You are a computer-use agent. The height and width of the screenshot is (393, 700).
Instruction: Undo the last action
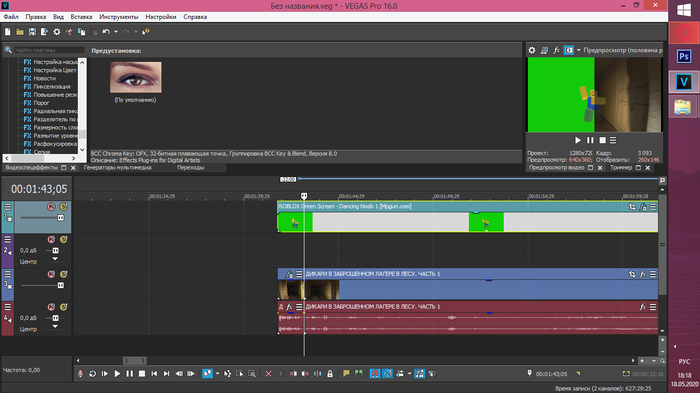pyautogui.click(x=106, y=32)
